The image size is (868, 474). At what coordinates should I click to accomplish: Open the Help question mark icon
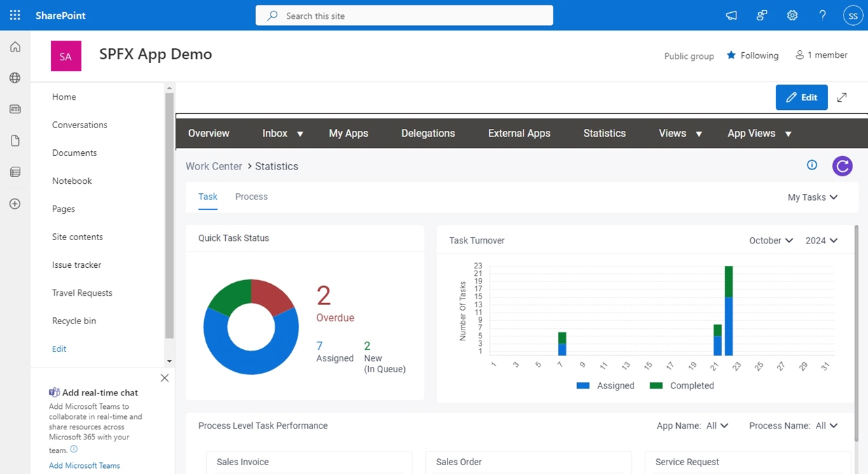823,16
